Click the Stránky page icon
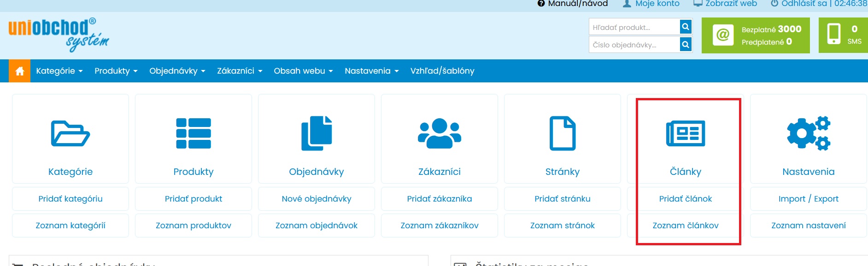868x266 pixels. click(563, 133)
